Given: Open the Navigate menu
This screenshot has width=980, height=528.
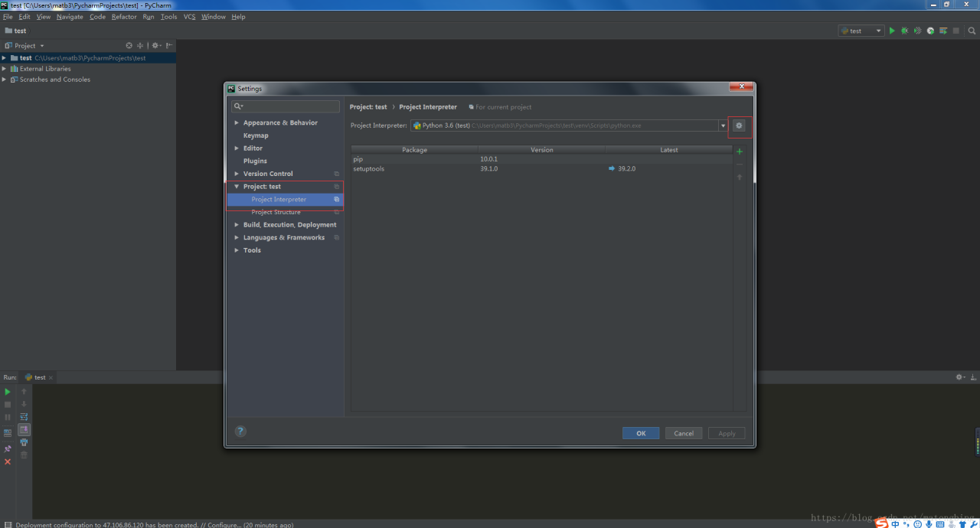Looking at the screenshot, I should pyautogui.click(x=70, y=17).
